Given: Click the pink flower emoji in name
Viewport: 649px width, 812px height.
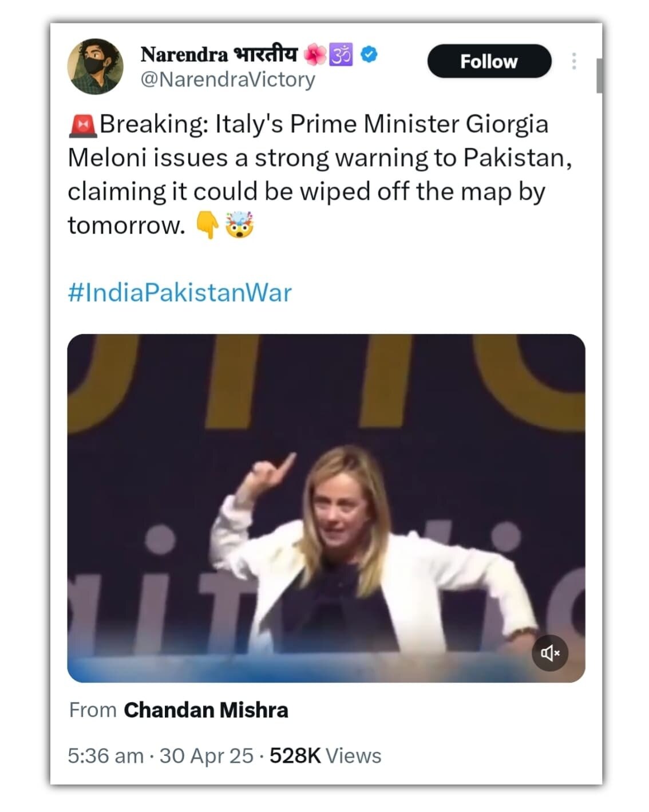Looking at the screenshot, I should coord(314,54).
